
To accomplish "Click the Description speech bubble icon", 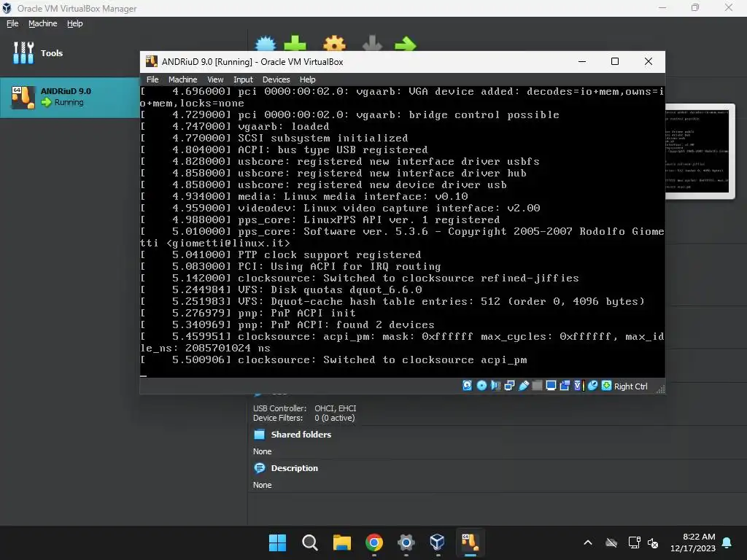I will 260,468.
